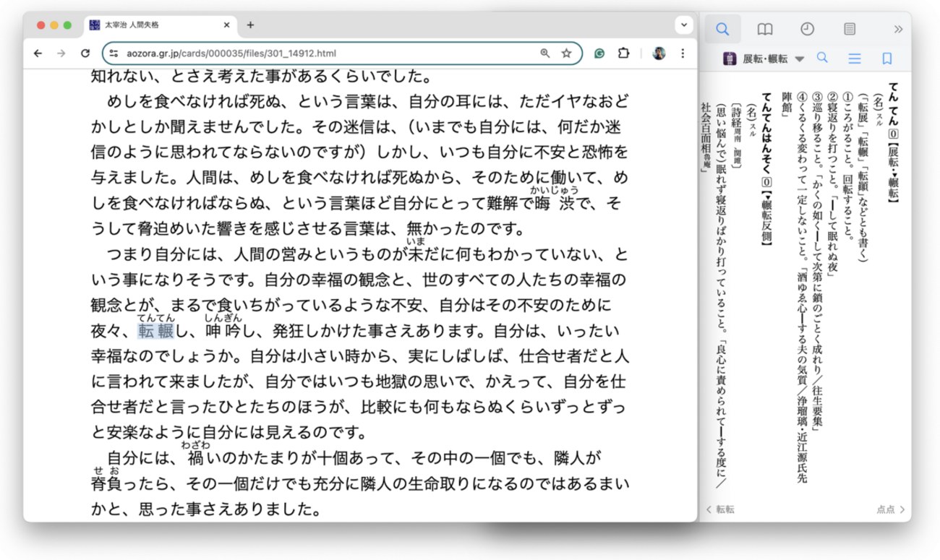Click the word 禍い in the text
Screen dimensions: 940x560
pos(204,458)
